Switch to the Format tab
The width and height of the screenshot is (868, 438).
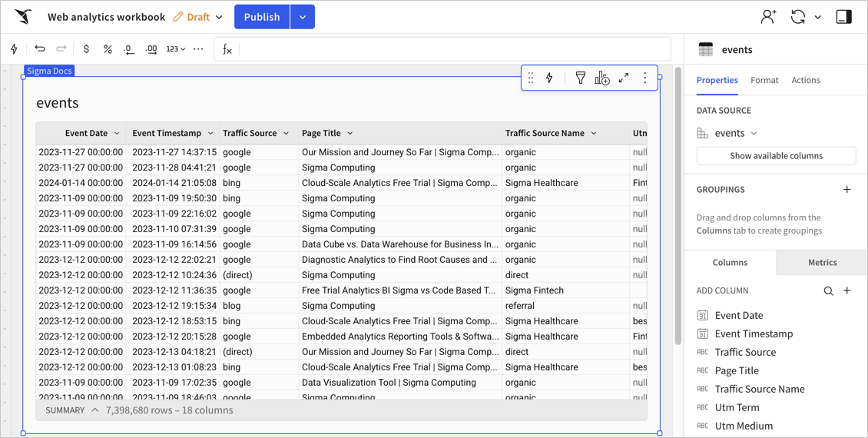click(x=764, y=80)
